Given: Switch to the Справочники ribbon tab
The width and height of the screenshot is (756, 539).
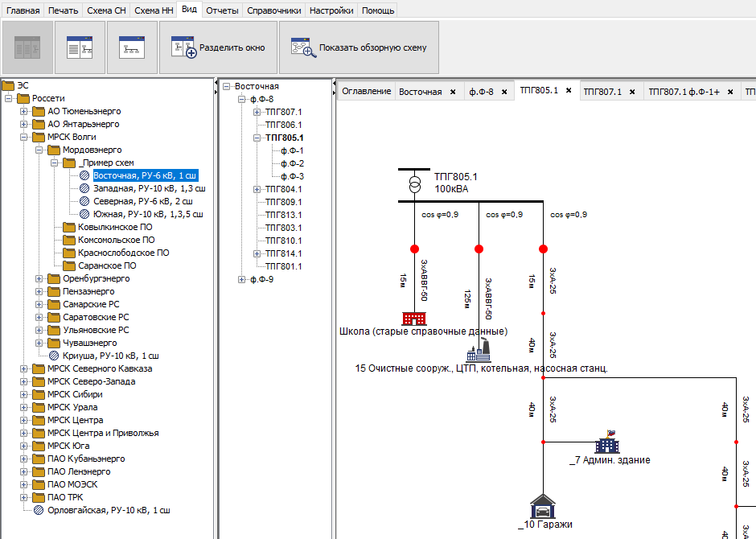Looking at the screenshot, I should click(x=274, y=10).
